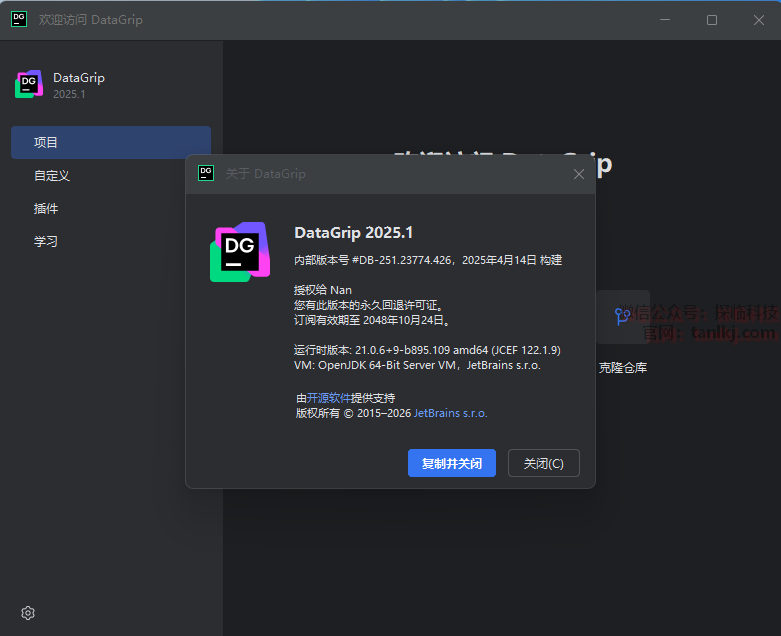Click the 关于 DataGrip dialog title
This screenshot has width=781, height=636.
pyautogui.click(x=265, y=173)
